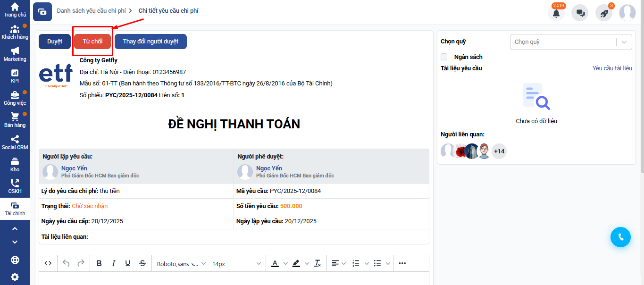Open the source code view in editor
The image size is (644, 285).
48,263
